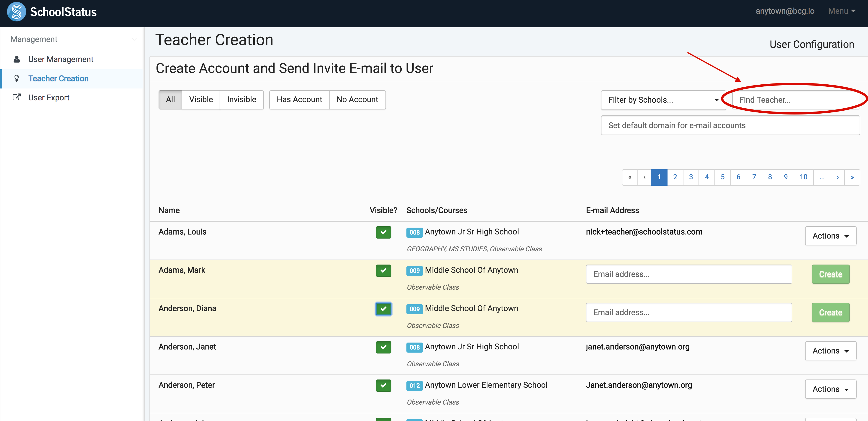Click the lightbulb icon beside Teacher Creation
Image resolution: width=868 pixels, height=421 pixels.
coord(16,79)
